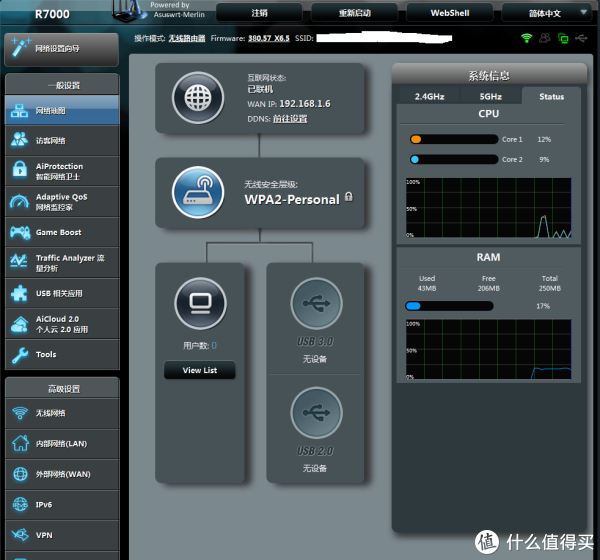Click the WebShell button
The image size is (600, 560).
click(x=450, y=13)
